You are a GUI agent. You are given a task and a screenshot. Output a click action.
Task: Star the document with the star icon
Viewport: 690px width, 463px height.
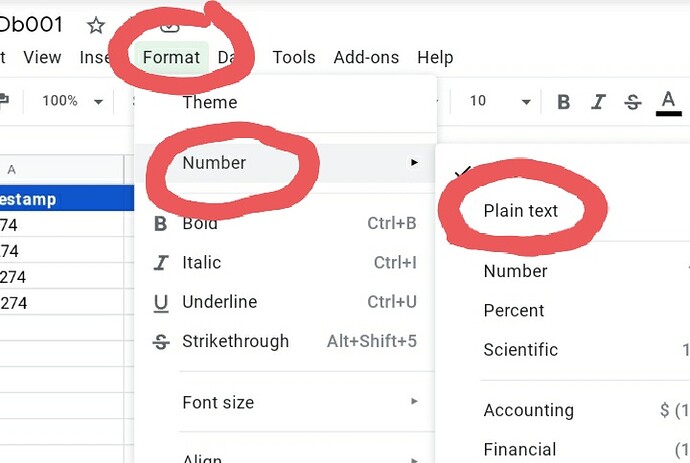pos(95,25)
